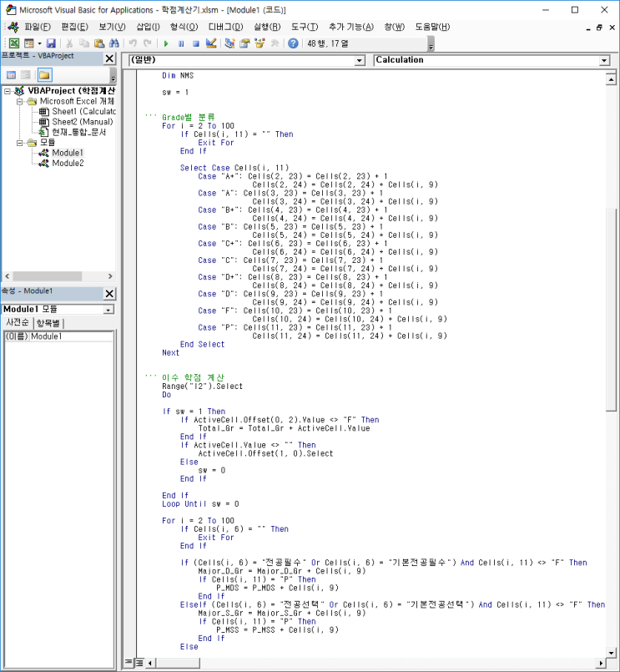Open Properties Window toolbar icon

click(244, 43)
